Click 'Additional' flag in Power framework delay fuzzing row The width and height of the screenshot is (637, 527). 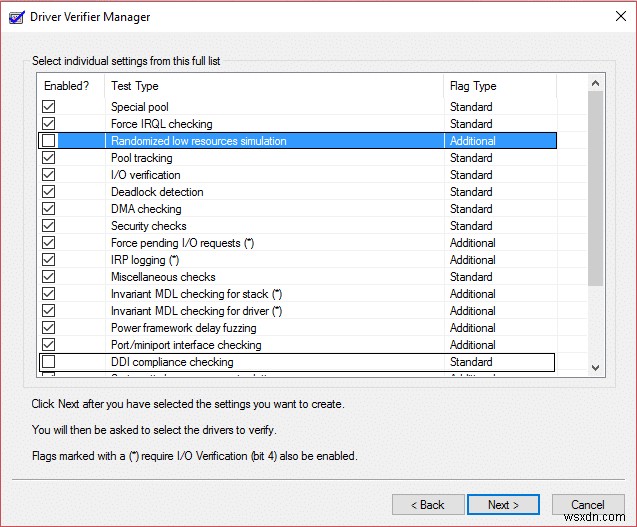(x=473, y=328)
